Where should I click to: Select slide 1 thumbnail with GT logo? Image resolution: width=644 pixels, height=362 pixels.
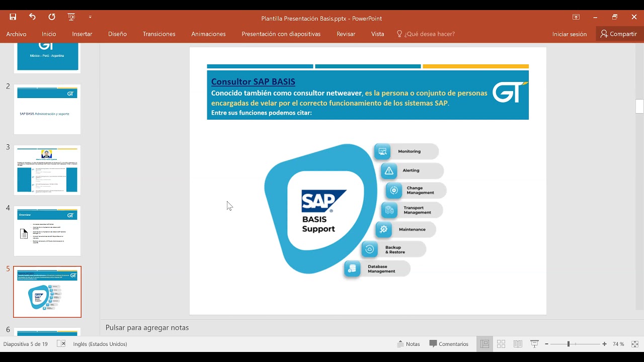[x=47, y=57]
